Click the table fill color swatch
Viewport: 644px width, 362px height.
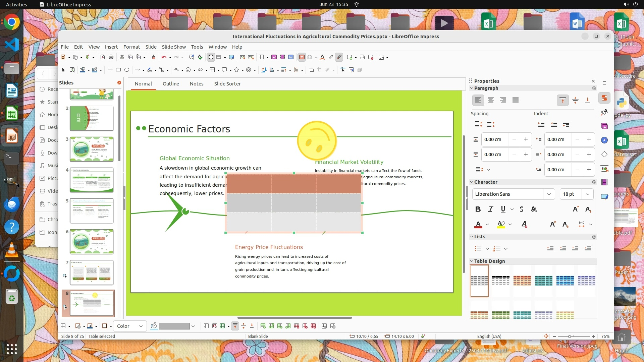(174, 326)
